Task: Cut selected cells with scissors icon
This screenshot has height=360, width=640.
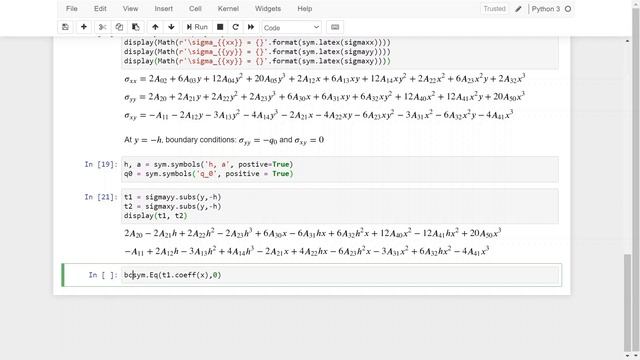Action: coord(102,27)
